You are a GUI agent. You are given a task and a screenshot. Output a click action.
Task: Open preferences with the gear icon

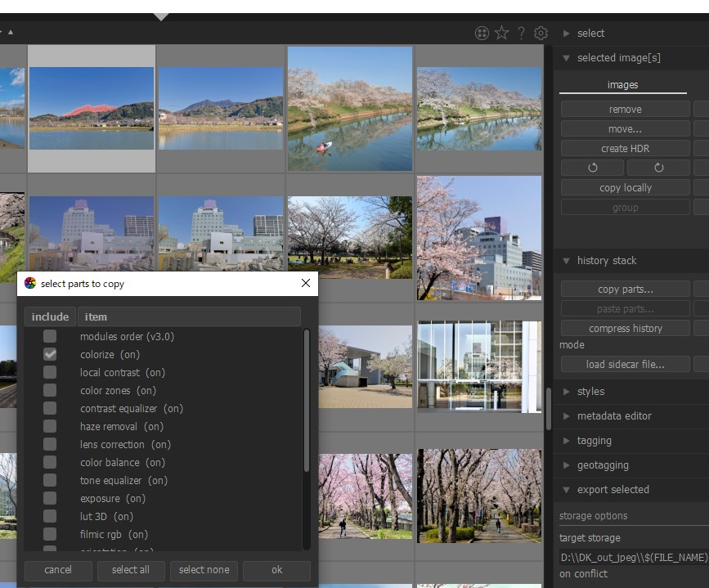pos(541,33)
